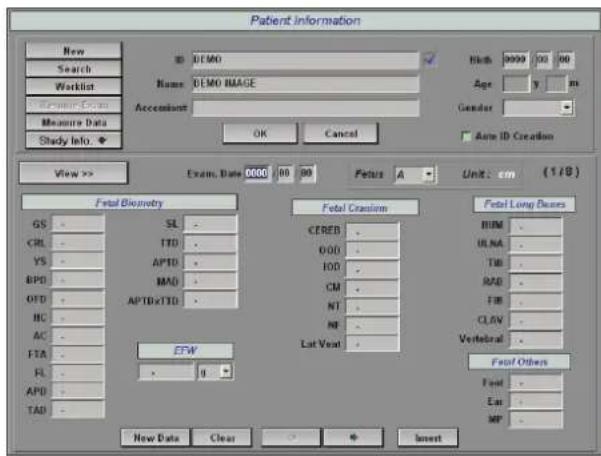Image resolution: width=601 pixels, height=456 pixels.
Task: Click the Age years field
Action: pos(516,84)
